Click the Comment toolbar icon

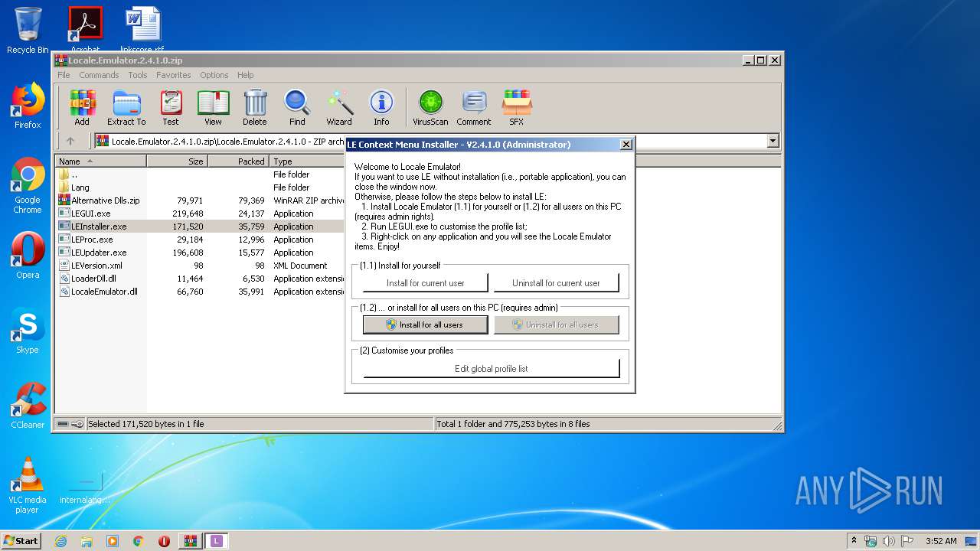474,107
